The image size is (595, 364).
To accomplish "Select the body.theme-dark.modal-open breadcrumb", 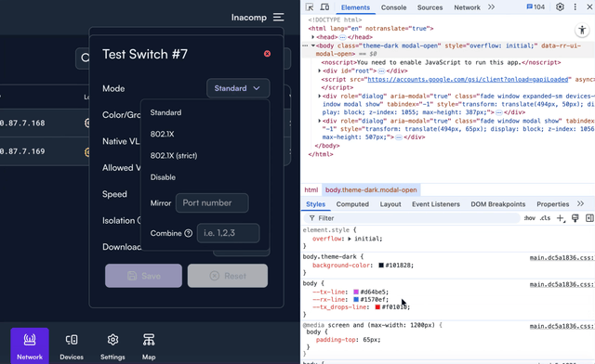I will (x=371, y=190).
